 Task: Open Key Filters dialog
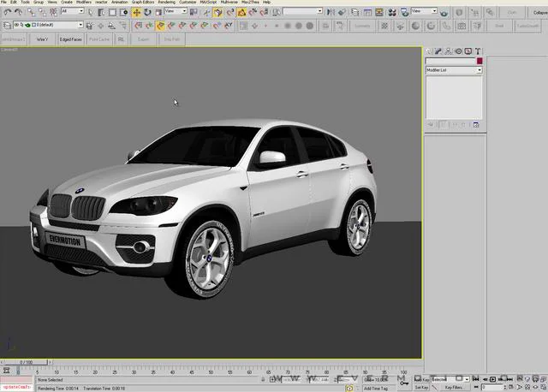pos(454,388)
